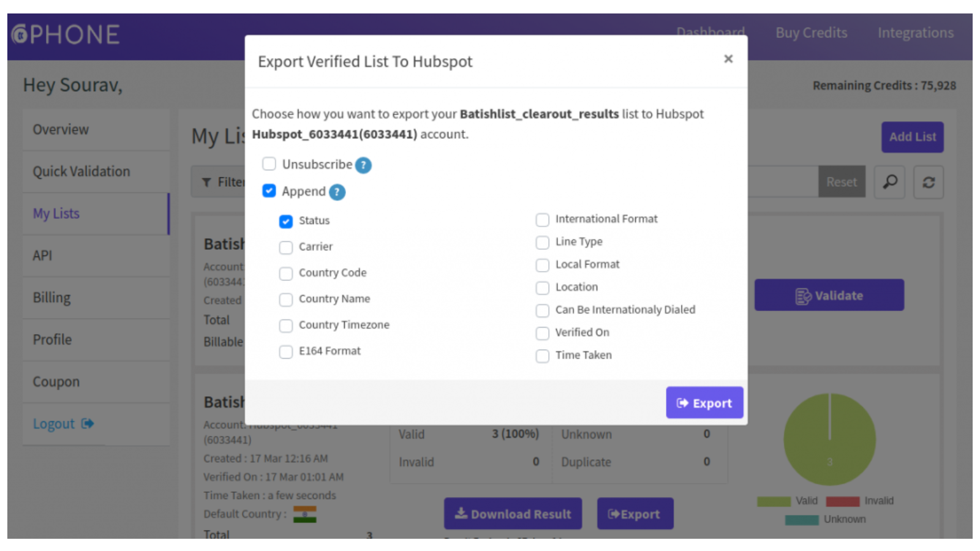
Task: Click the India flag default country icon
Action: tap(304, 514)
